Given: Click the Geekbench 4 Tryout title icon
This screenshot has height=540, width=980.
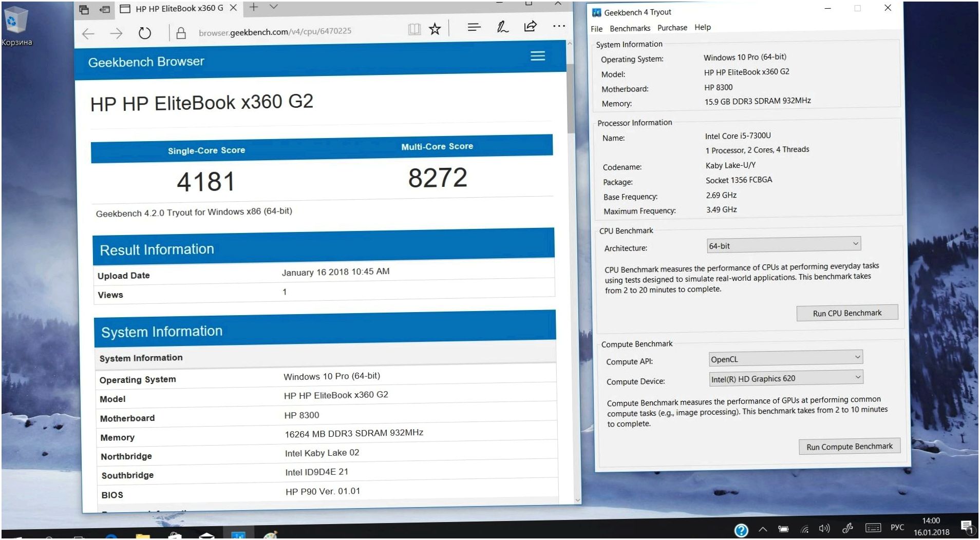Looking at the screenshot, I should [x=596, y=12].
